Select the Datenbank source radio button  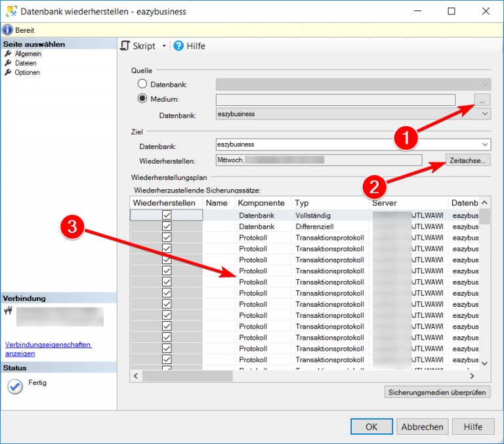click(142, 84)
